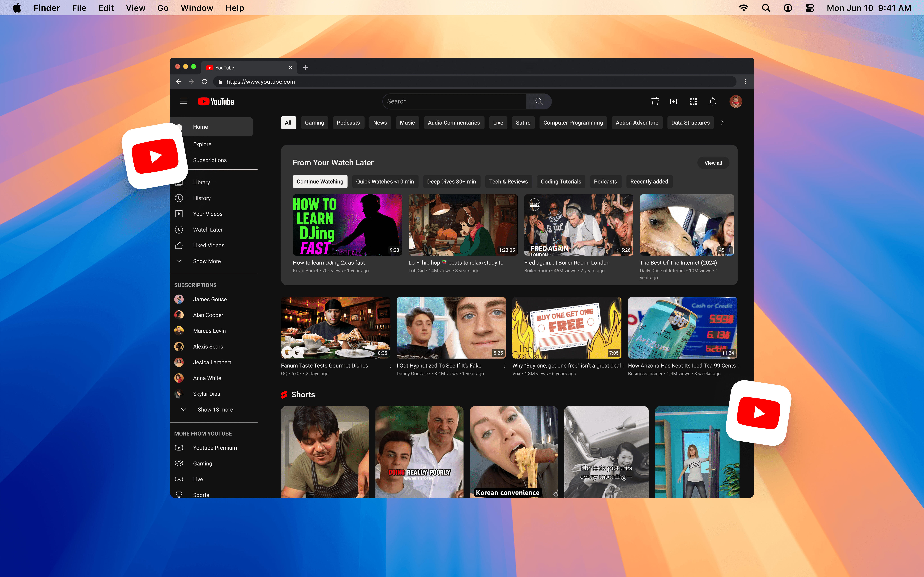The height and width of the screenshot is (577, 924).
Task: Open History in the sidebar
Action: pos(202,198)
